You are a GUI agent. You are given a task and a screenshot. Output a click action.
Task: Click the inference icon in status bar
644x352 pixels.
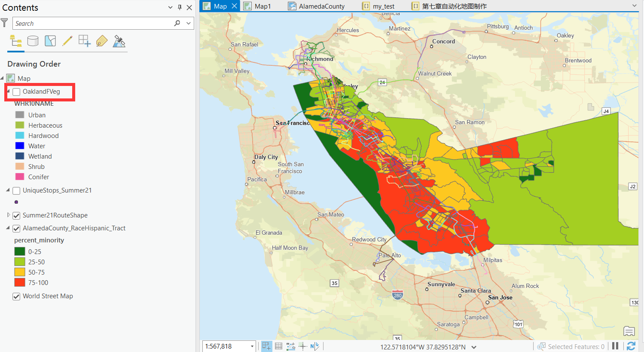pos(303,346)
